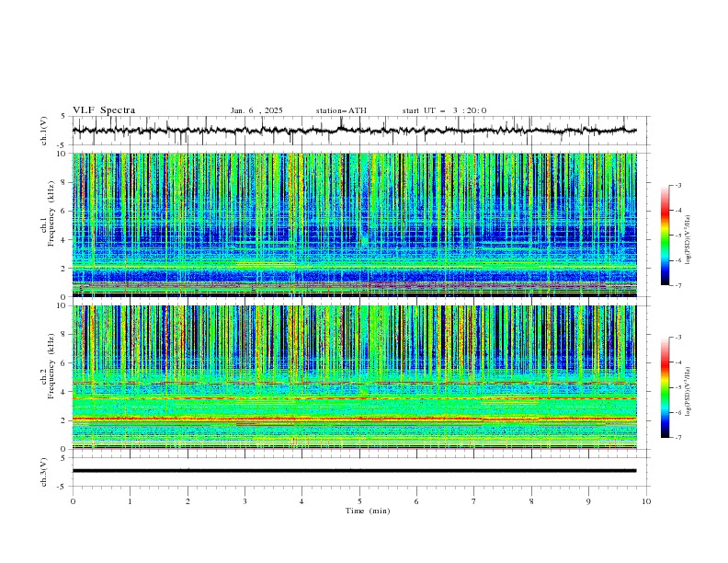Image resolution: width=728 pixels, height=563 pixels.
Task: Click the color scale bar beside ch.1 spectrogram
Action: pyautogui.click(x=665, y=235)
